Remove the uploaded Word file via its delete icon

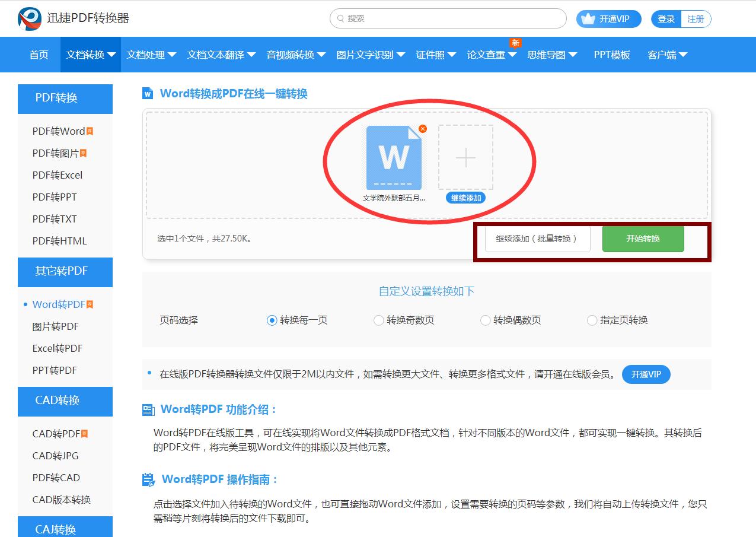(x=422, y=128)
